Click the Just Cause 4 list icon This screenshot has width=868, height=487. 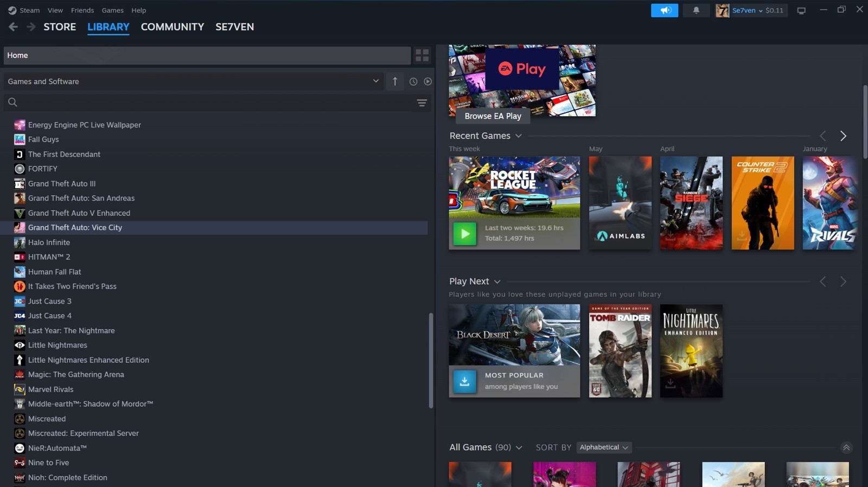click(x=20, y=316)
